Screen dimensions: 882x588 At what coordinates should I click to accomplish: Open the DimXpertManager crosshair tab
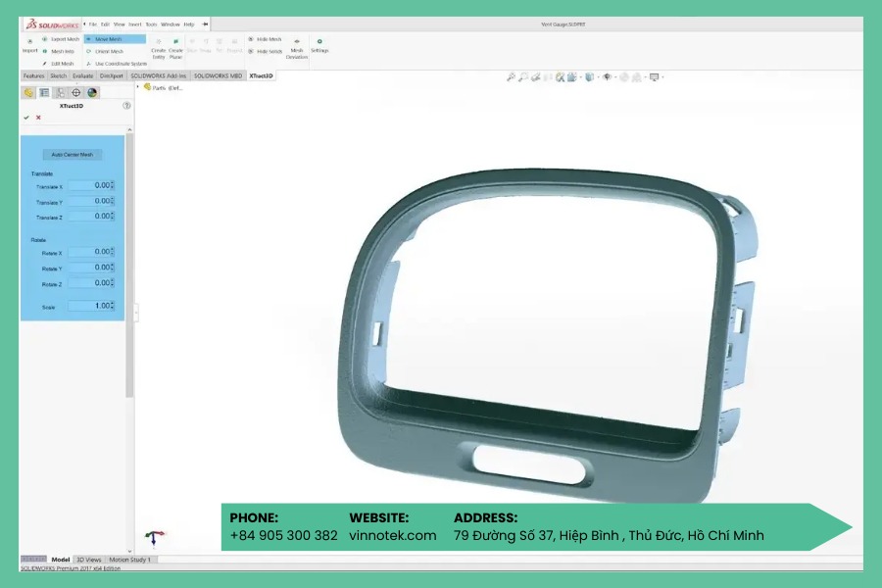point(75,93)
